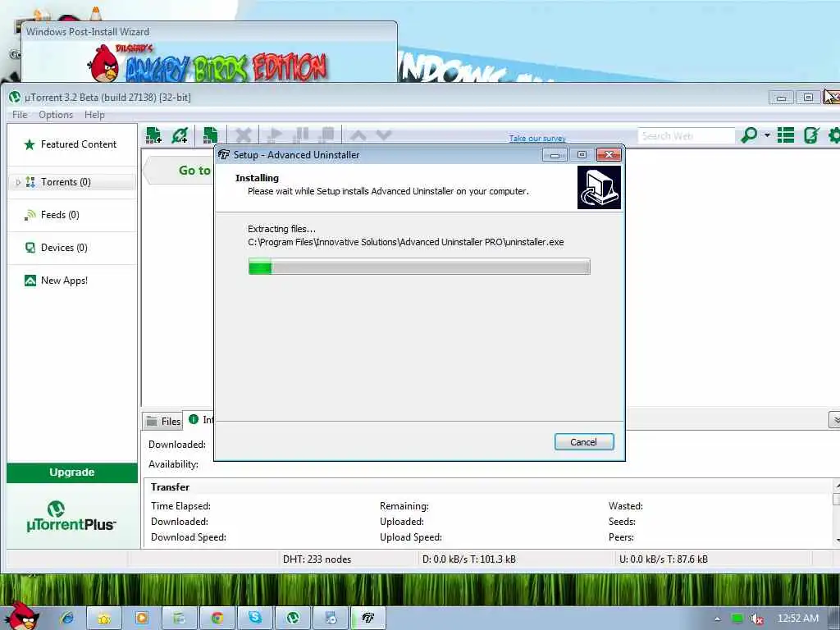The height and width of the screenshot is (630, 840).
Task: Cancel the Advanced Uninstaller setup
Action: coord(584,442)
